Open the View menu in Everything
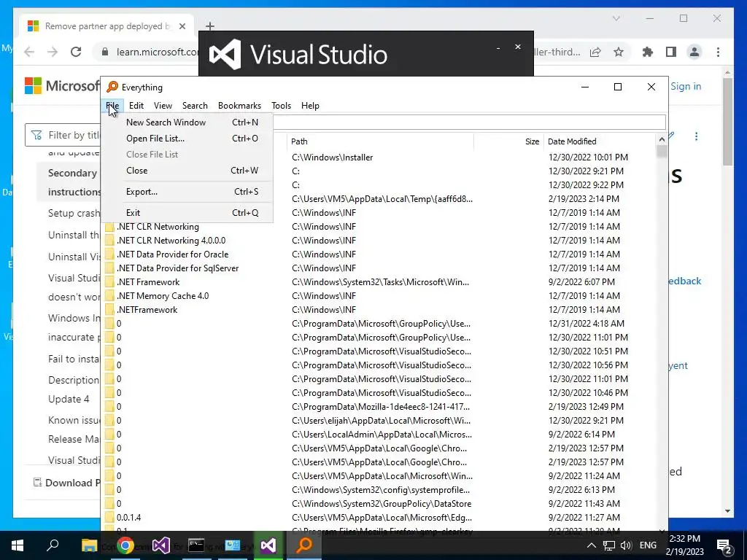The height and width of the screenshot is (560, 747). [163, 106]
